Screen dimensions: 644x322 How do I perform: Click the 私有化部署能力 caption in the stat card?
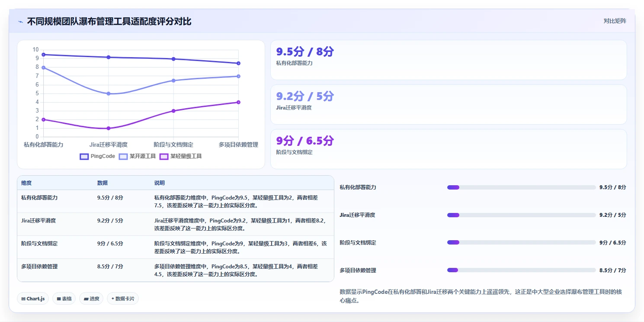(x=294, y=63)
